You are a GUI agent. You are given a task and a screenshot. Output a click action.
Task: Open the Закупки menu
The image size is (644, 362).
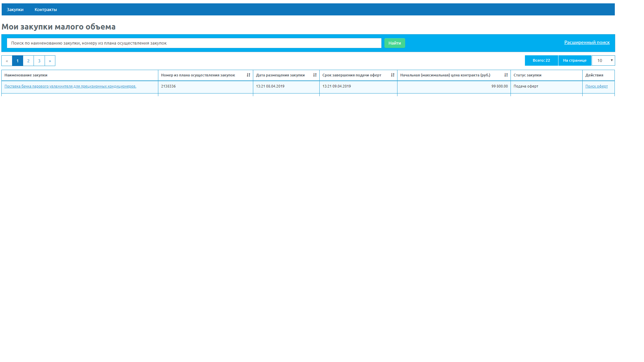tap(15, 10)
